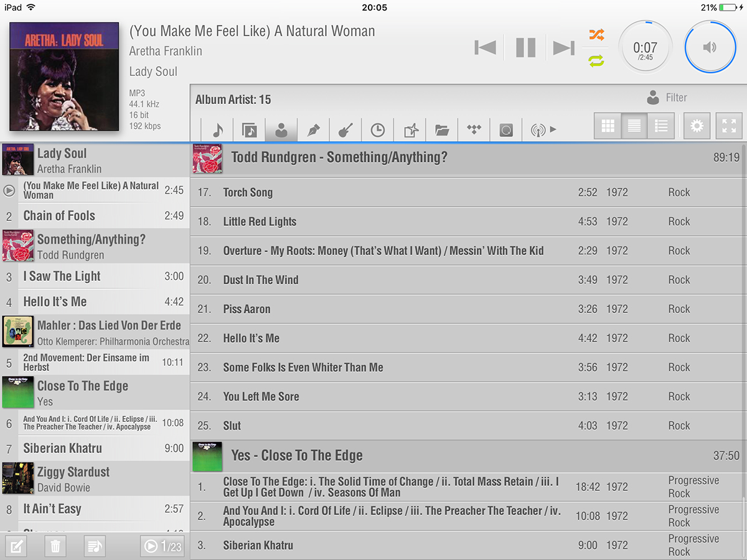Browse library by songs note icon
The width and height of the screenshot is (747, 560).
(x=217, y=130)
